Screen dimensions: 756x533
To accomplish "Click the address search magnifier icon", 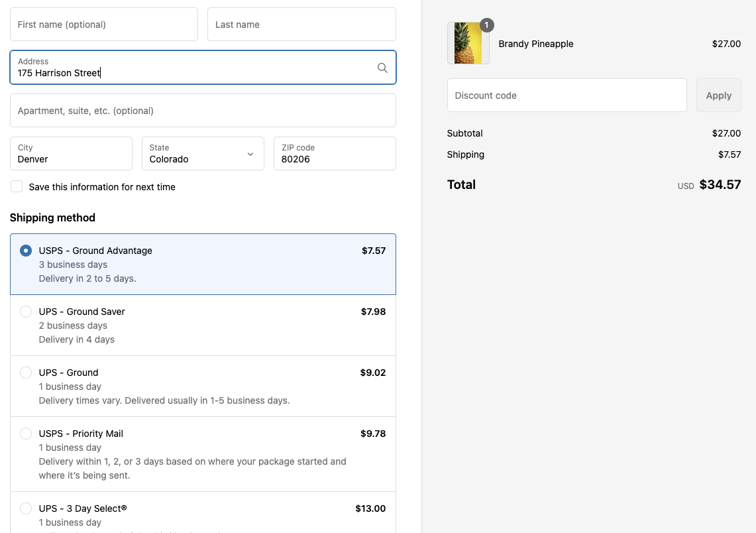I will click(382, 68).
